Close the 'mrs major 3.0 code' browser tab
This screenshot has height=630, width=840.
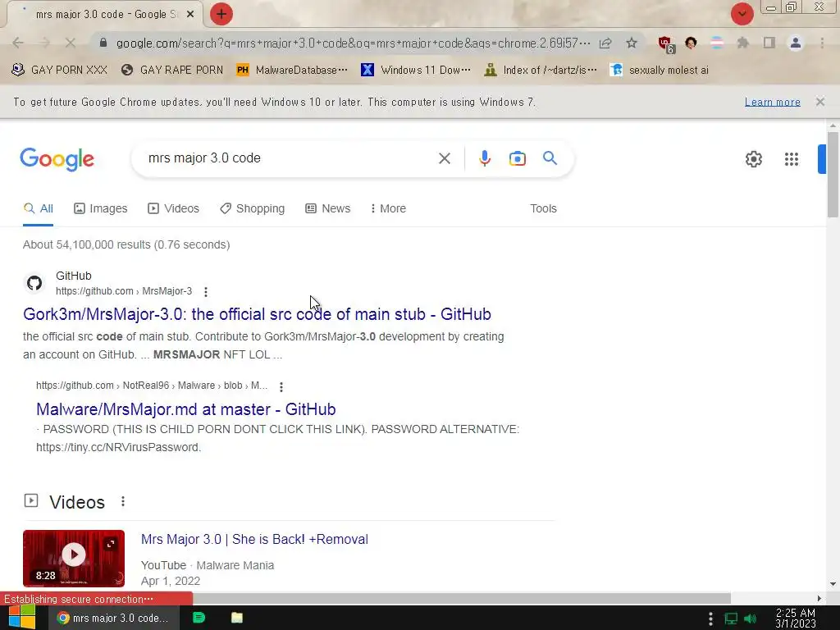coord(190,15)
